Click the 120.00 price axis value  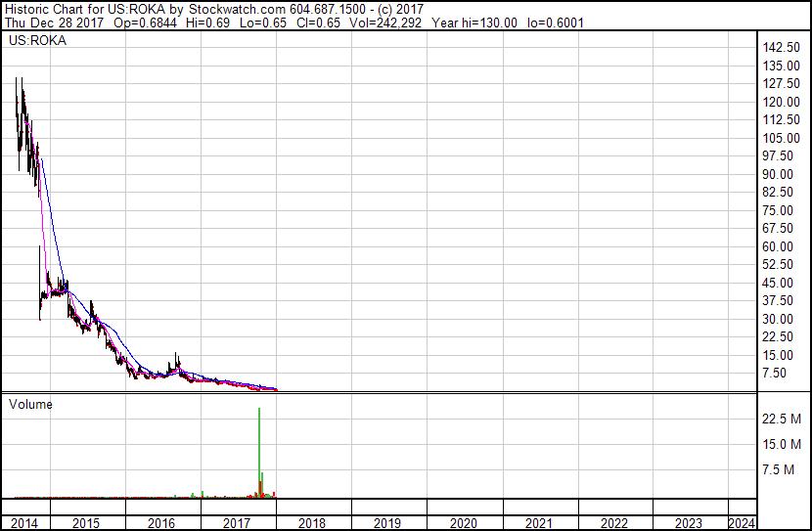[x=782, y=102]
